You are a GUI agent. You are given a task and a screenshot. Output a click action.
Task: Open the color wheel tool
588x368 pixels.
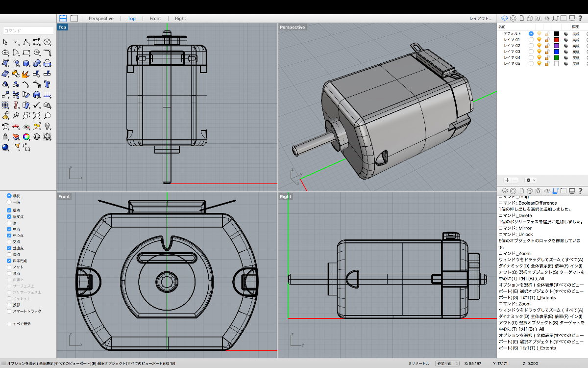coord(26,136)
